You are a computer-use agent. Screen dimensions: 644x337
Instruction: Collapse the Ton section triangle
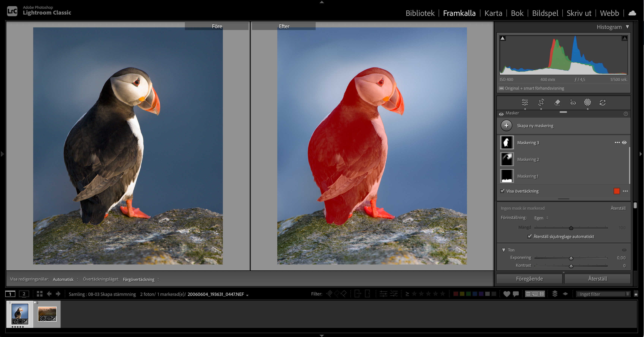point(503,250)
